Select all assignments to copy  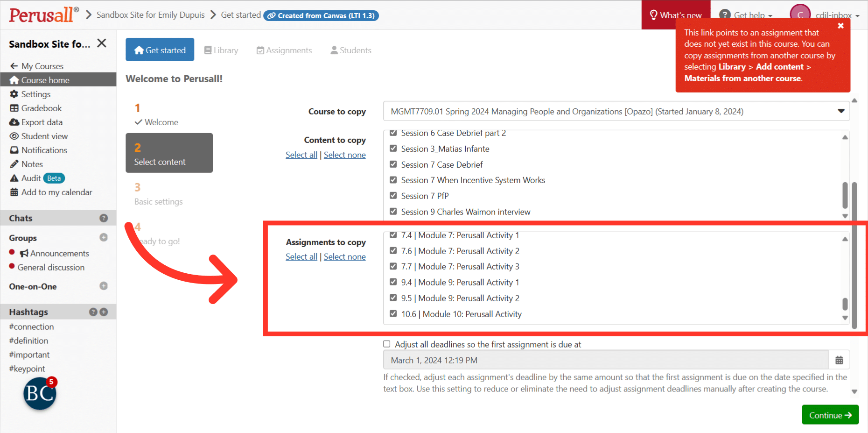301,256
